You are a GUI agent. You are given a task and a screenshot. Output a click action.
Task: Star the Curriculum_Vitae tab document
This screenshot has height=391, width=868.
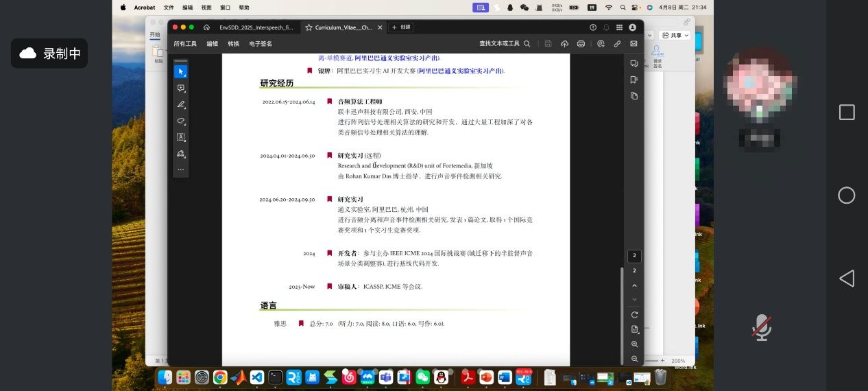[309, 27]
